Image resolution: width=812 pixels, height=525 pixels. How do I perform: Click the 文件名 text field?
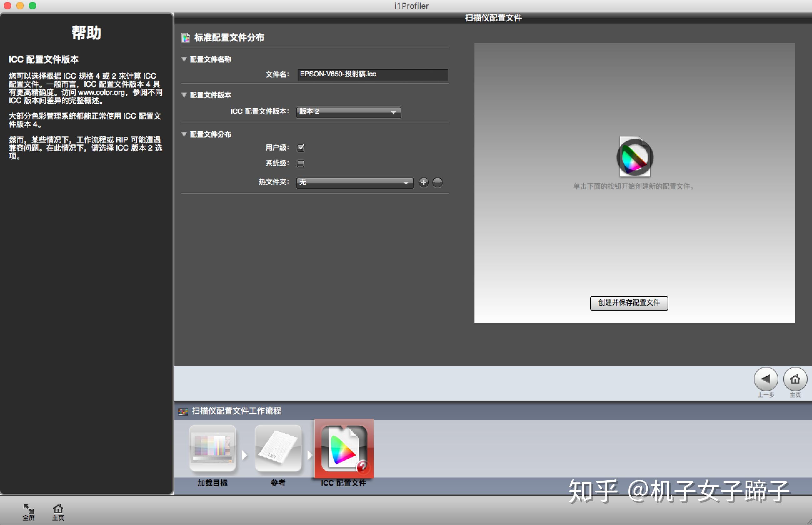click(x=372, y=74)
